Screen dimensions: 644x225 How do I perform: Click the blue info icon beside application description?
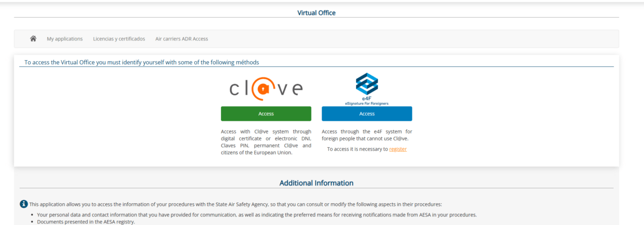pyautogui.click(x=23, y=204)
